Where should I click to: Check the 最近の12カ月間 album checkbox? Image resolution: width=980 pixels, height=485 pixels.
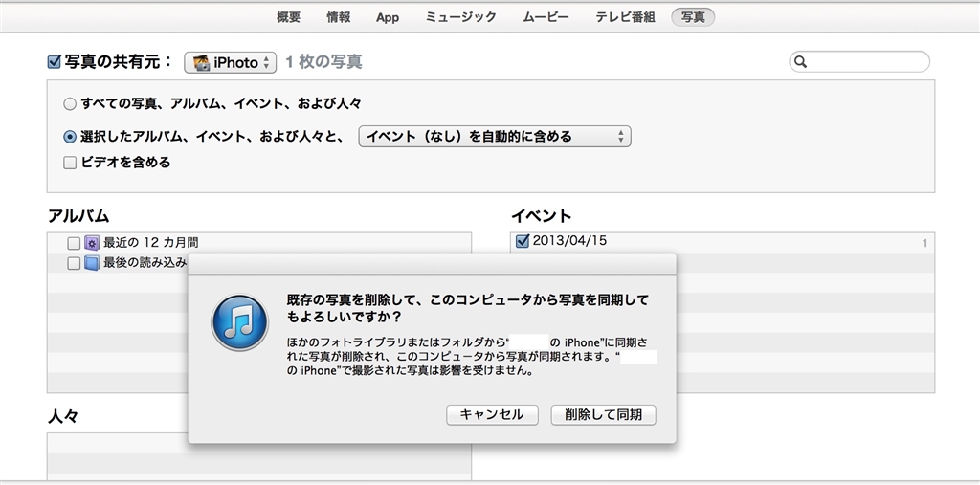tap(74, 243)
